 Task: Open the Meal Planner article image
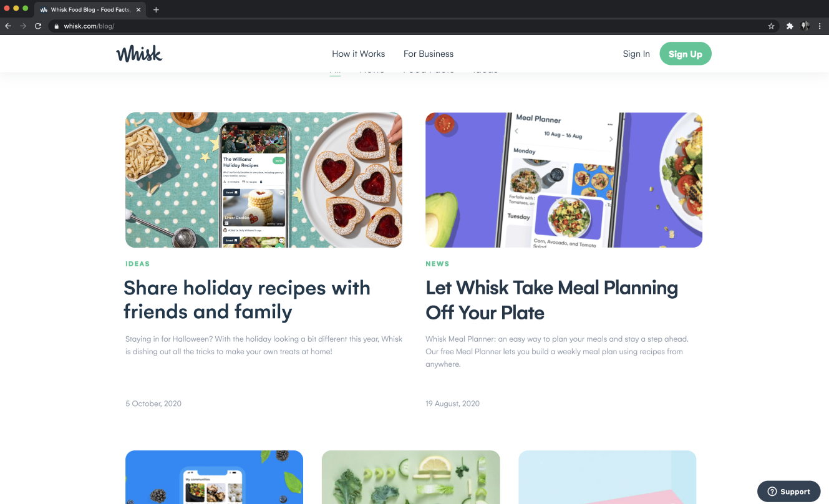pyautogui.click(x=564, y=180)
